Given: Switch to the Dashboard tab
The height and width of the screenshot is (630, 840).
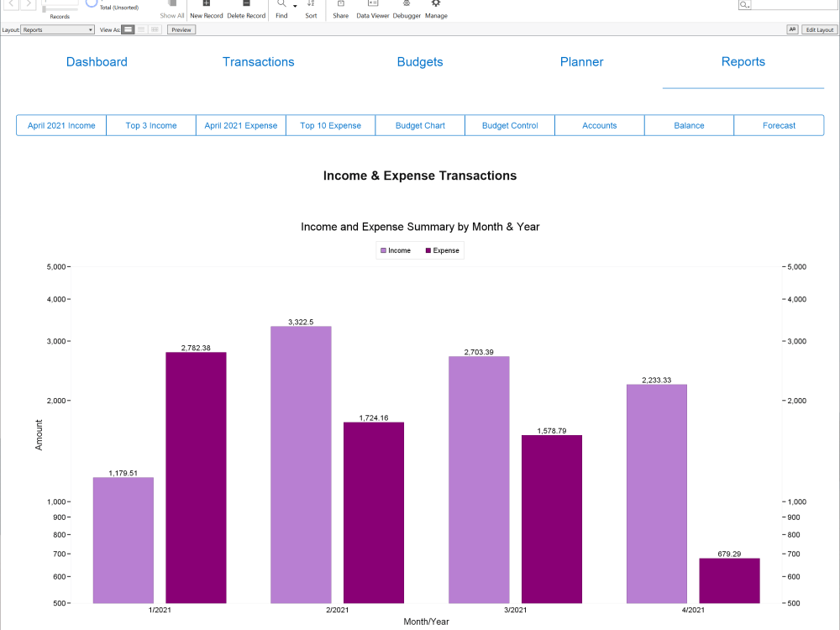Looking at the screenshot, I should pos(97,61).
